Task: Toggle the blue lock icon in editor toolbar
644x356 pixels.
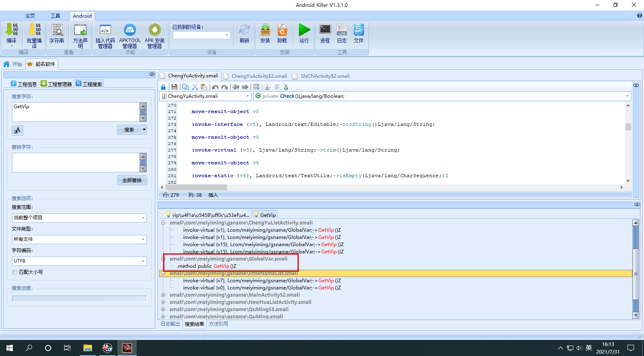Action: tap(163, 87)
